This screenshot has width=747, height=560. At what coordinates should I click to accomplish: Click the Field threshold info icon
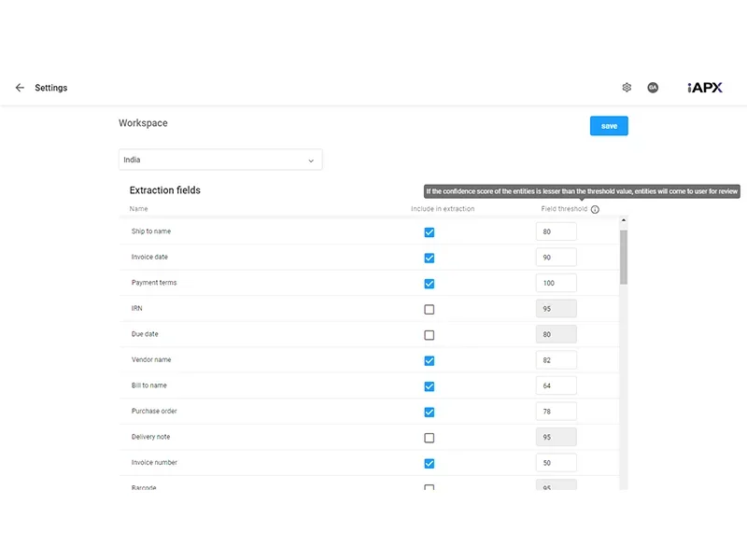[595, 209]
